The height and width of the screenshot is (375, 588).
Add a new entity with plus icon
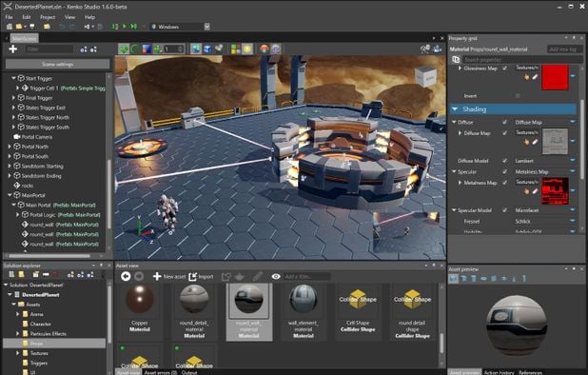12,49
